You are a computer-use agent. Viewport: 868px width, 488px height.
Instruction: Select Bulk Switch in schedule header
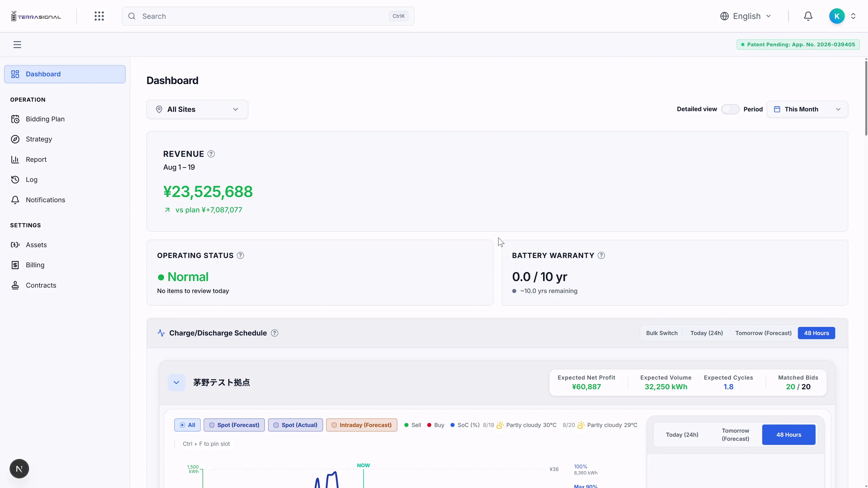662,333
